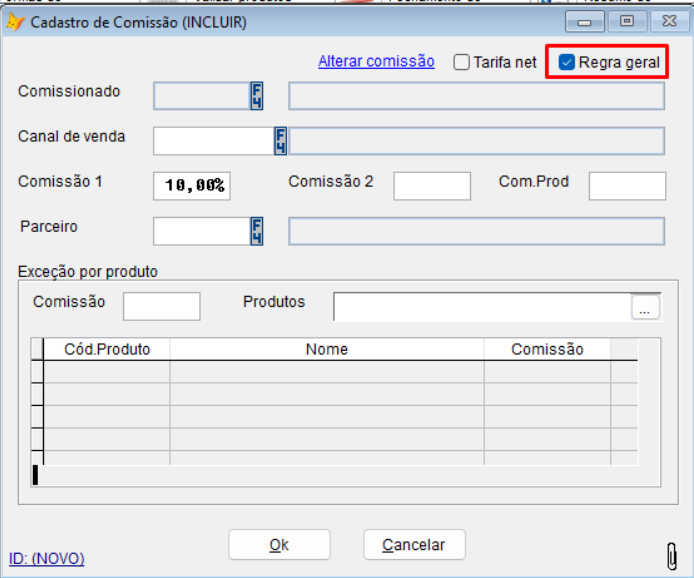Click the Nome column header
The image size is (694, 578).
[x=327, y=349]
